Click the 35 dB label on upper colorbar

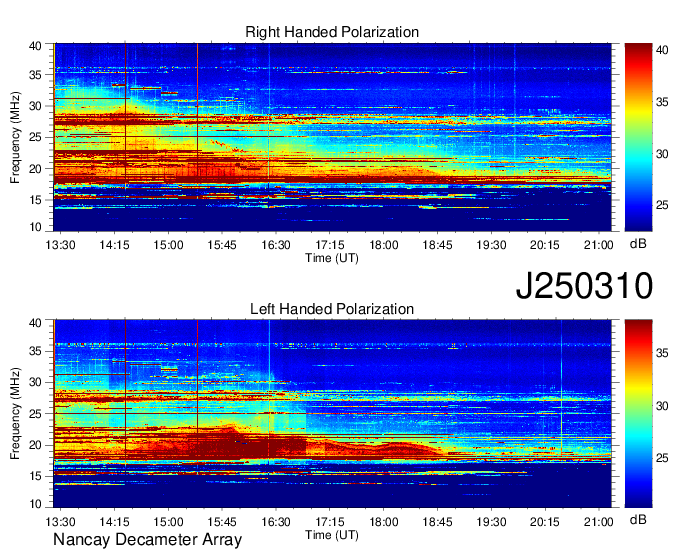[x=662, y=102]
